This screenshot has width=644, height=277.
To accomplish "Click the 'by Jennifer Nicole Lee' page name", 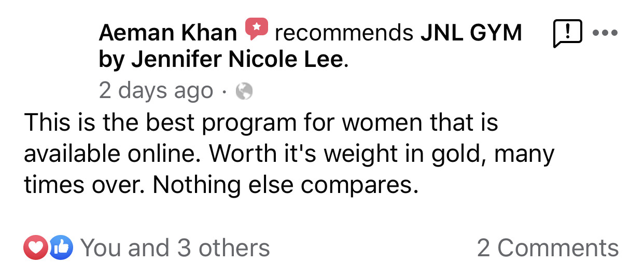I will click(x=222, y=61).
